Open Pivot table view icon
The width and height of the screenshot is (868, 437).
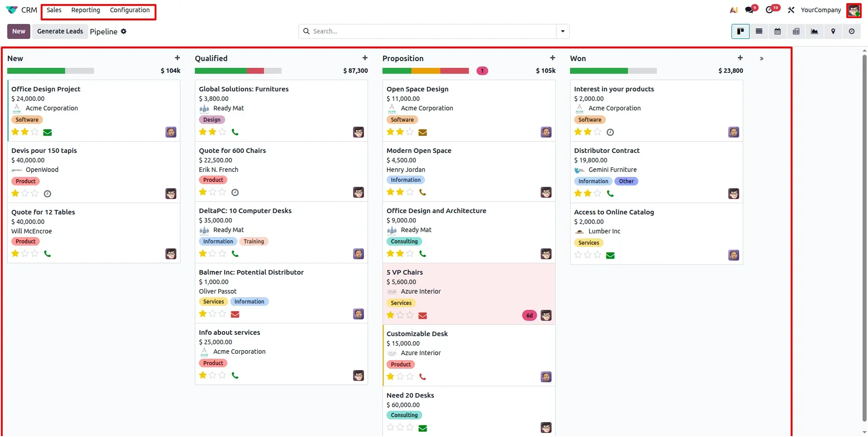click(x=796, y=31)
